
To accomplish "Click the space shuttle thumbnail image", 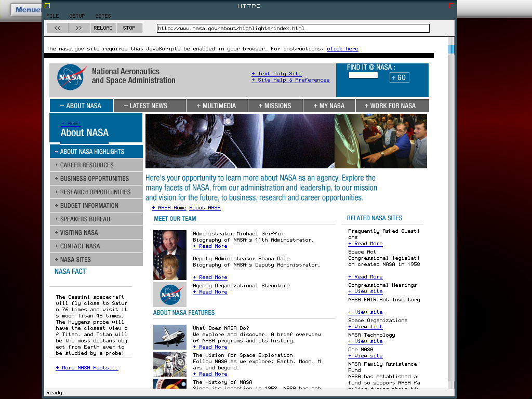I will [170, 337].
